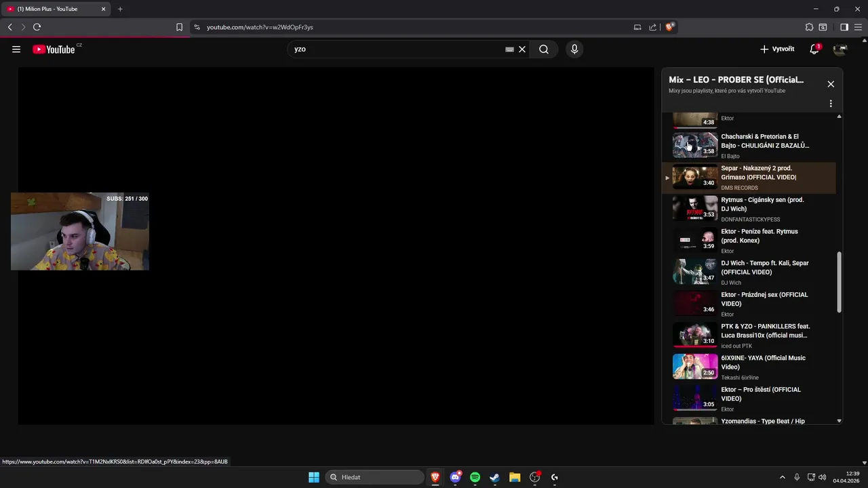Screen dimensions: 868x488
Task: Open the Windows Start menu
Action: click(x=314, y=477)
